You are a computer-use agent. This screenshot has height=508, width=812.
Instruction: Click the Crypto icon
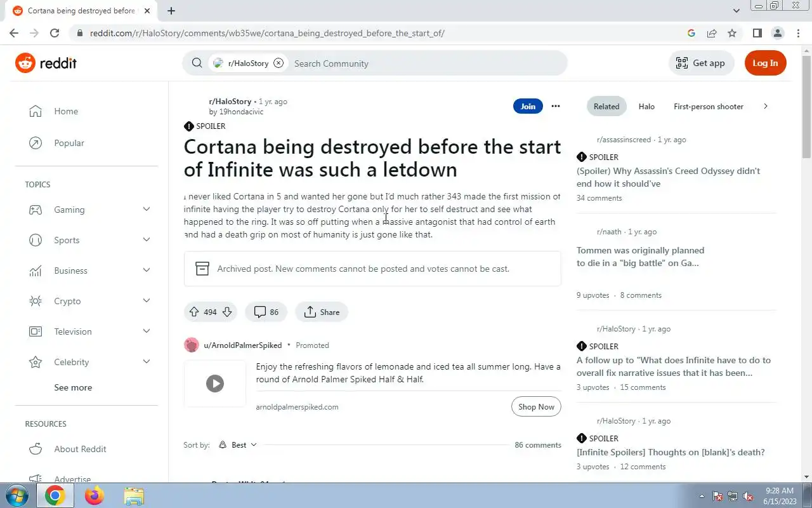[x=36, y=301]
